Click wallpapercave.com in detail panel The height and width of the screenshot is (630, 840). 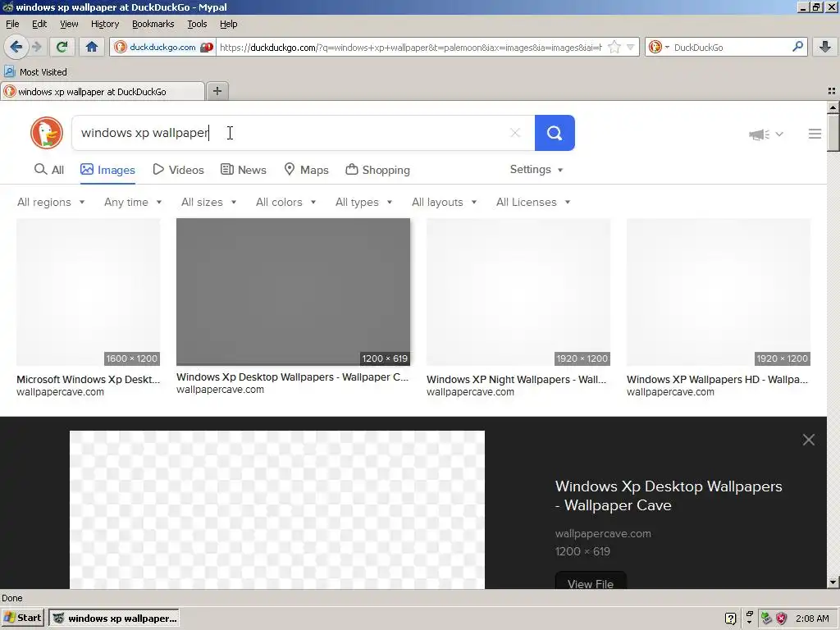pyautogui.click(x=603, y=533)
